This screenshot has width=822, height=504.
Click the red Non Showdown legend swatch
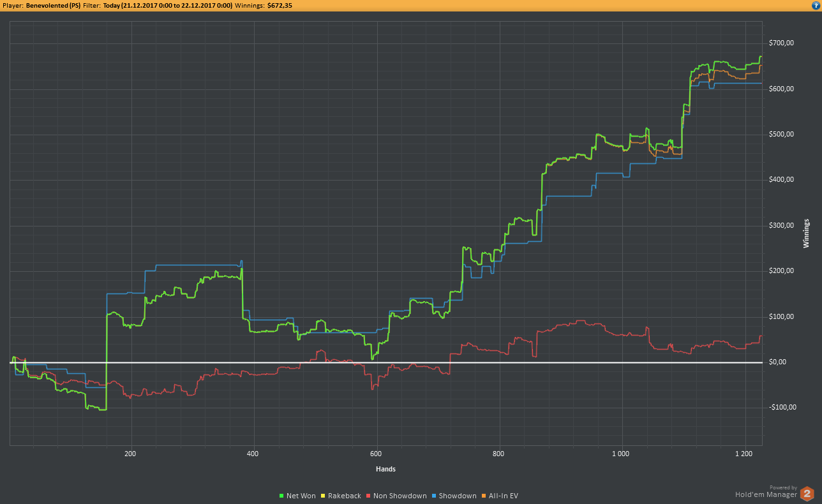pos(369,496)
